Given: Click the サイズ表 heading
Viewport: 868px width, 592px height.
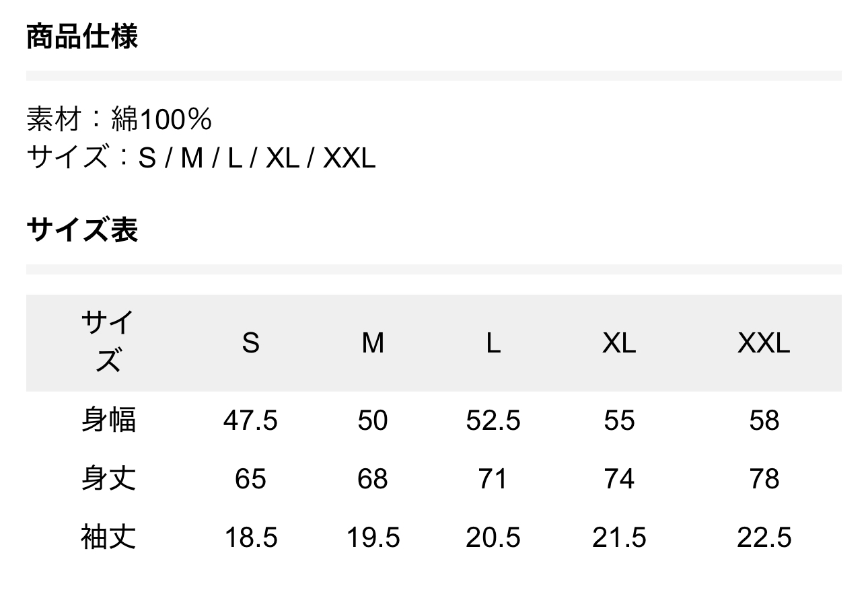Looking at the screenshot, I should 82,229.
